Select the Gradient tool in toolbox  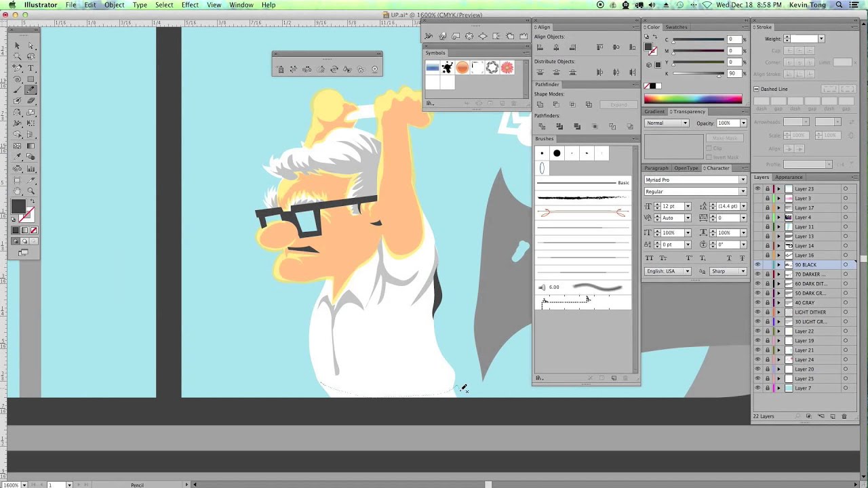tap(31, 146)
